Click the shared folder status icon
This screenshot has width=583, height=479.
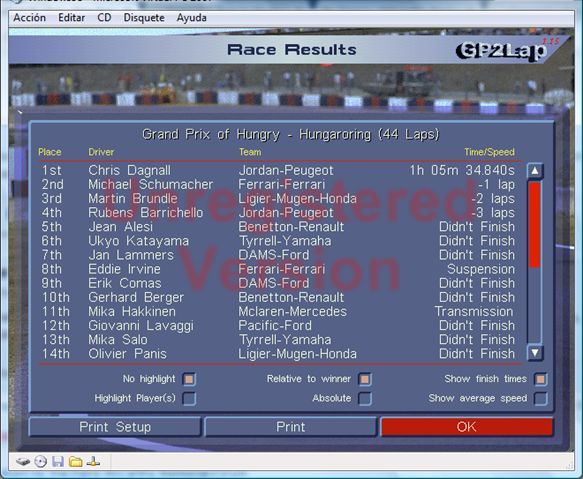point(75,462)
